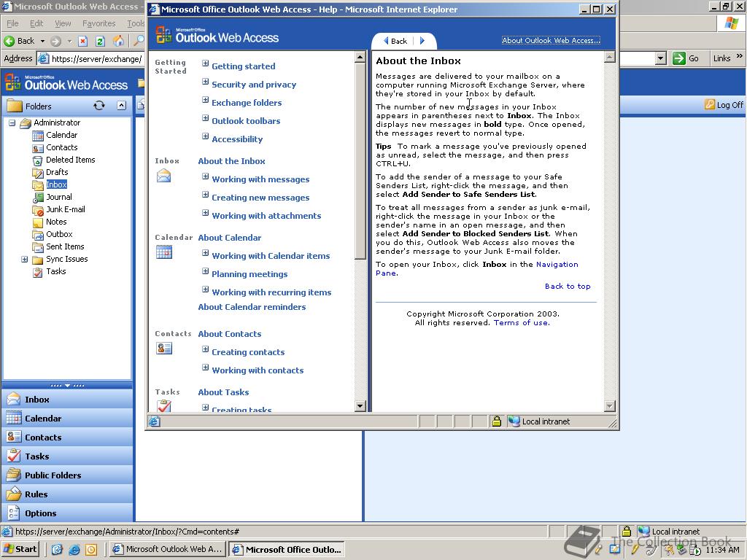Refresh the folder list with refresh icon
Screen dimensions: 747x560
[x=99, y=106]
